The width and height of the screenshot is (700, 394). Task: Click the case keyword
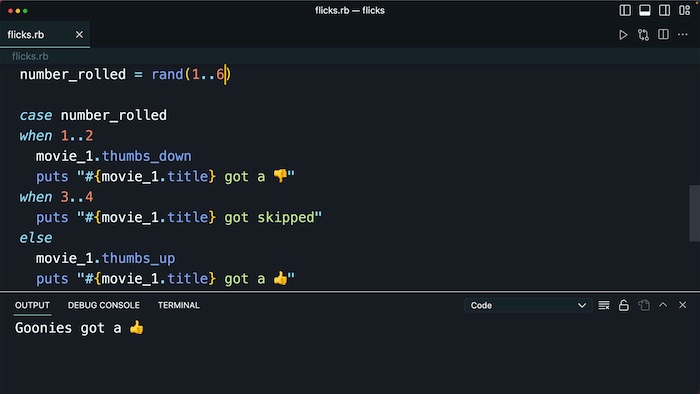[36, 115]
